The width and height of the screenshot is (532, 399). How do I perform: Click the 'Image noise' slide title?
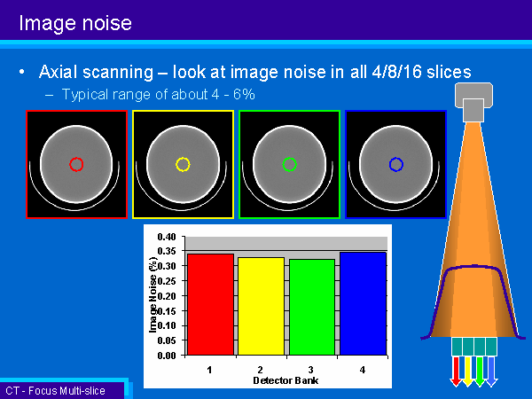(x=75, y=23)
